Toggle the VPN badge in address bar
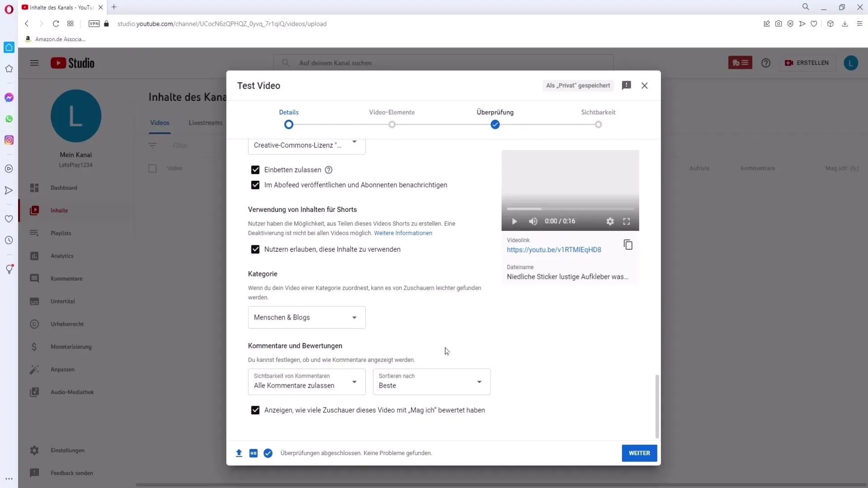The width and height of the screenshot is (868, 488). pos(94,23)
